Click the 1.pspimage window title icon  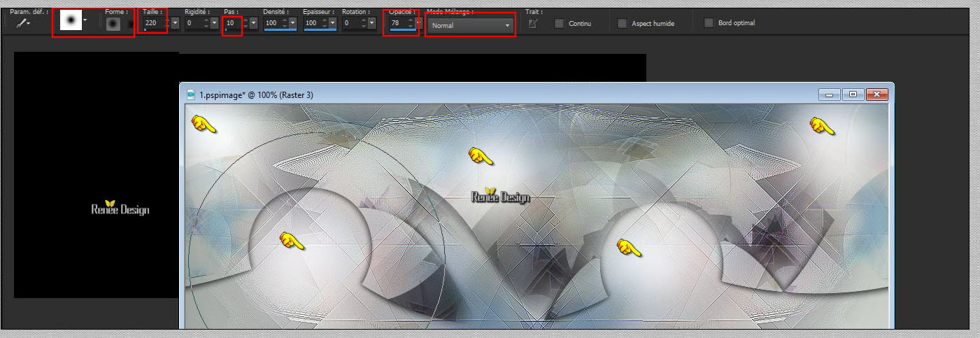(x=191, y=94)
